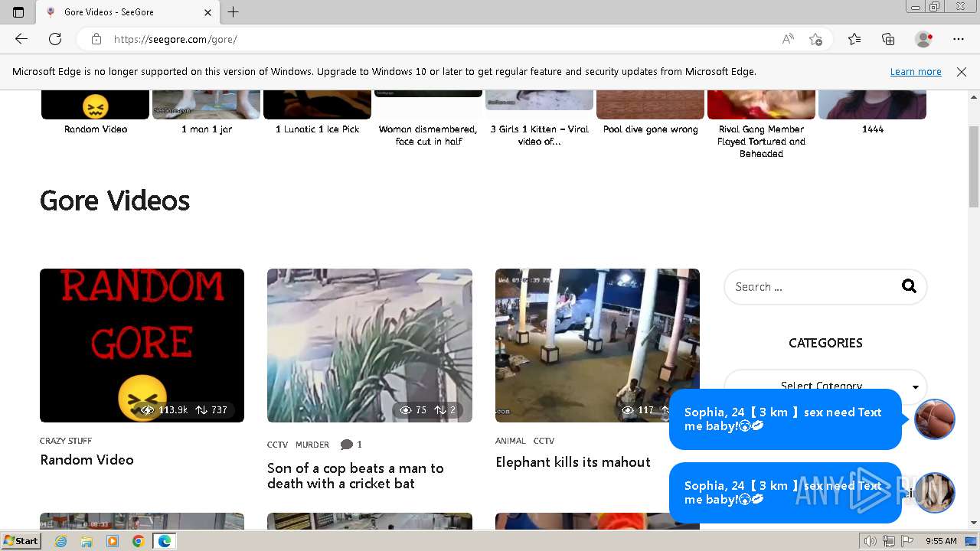Click the upper Sophia, 24 chat popup
The image size is (980, 551).
[786, 419]
